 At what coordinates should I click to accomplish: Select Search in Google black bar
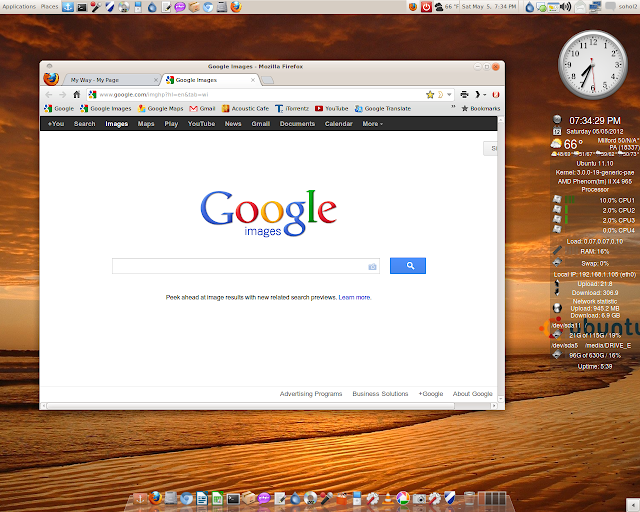tap(84, 124)
